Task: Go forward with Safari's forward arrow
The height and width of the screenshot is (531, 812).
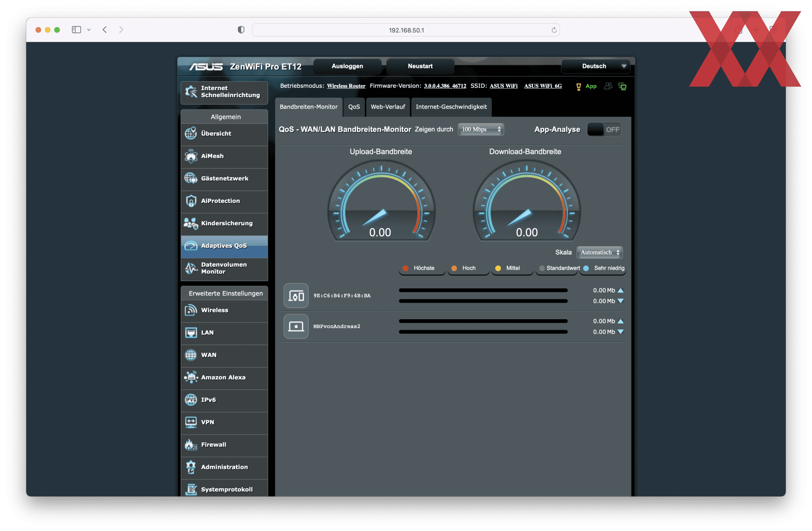Action: (121, 30)
